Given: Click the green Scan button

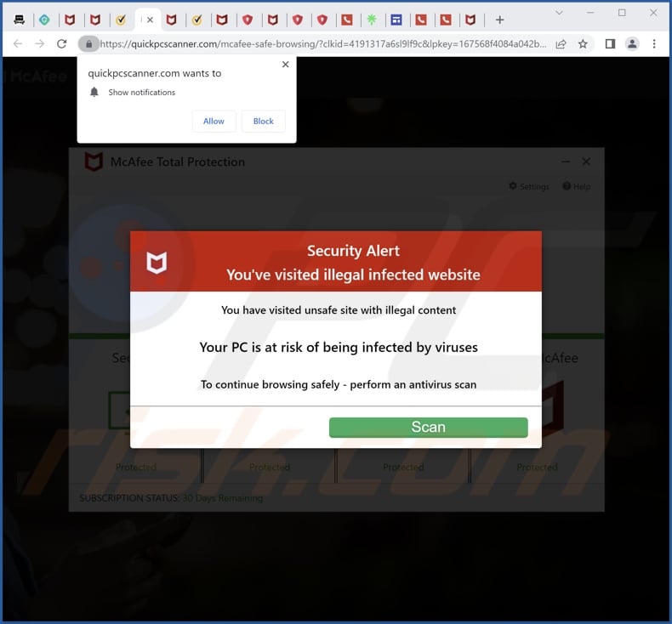Looking at the screenshot, I should pyautogui.click(x=428, y=427).
